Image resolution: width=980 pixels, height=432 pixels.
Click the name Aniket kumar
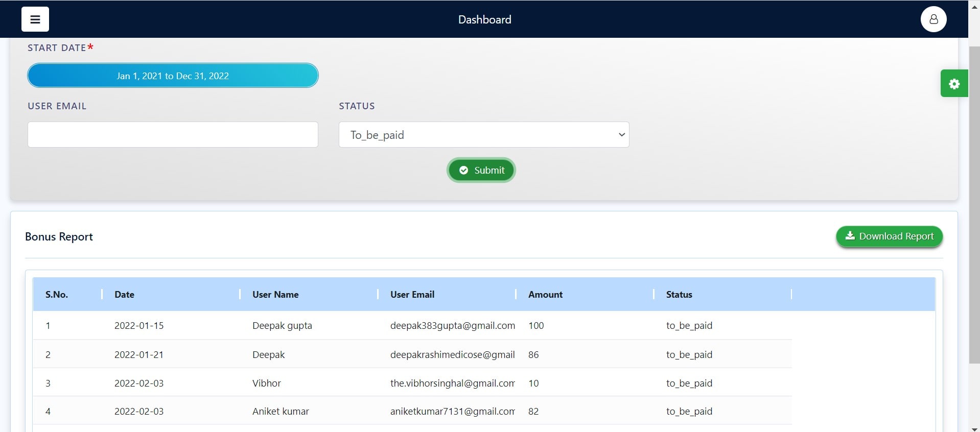pyautogui.click(x=281, y=412)
